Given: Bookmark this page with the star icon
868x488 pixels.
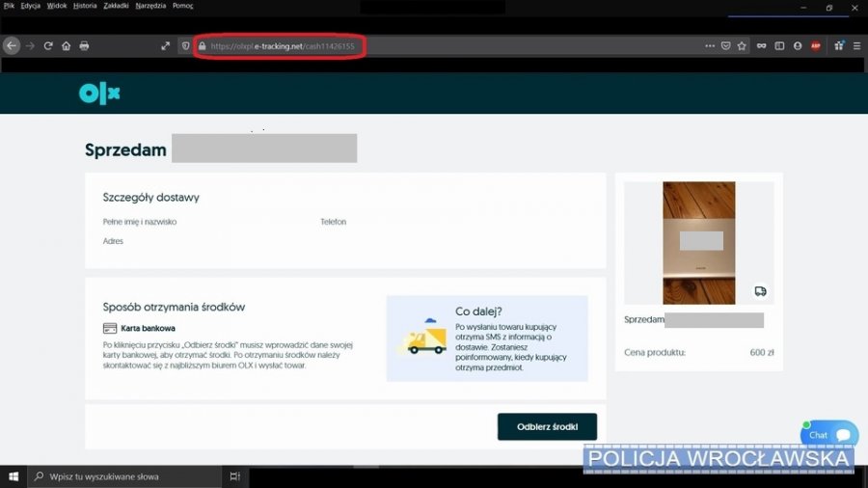Looking at the screenshot, I should [x=742, y=45].
